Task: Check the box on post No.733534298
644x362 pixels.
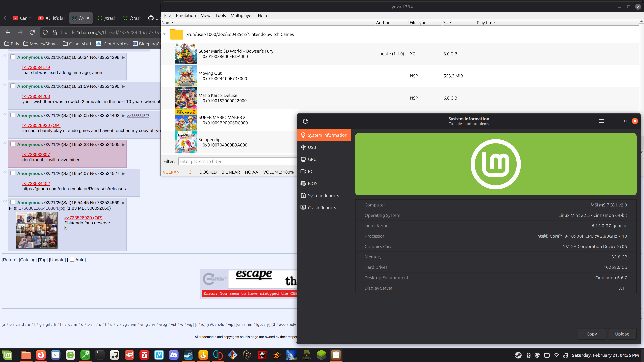Action: (x=13, y=57)
